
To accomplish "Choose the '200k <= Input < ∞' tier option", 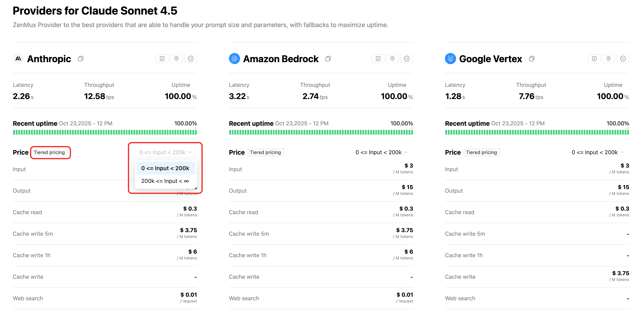I will tap(165, 181).
